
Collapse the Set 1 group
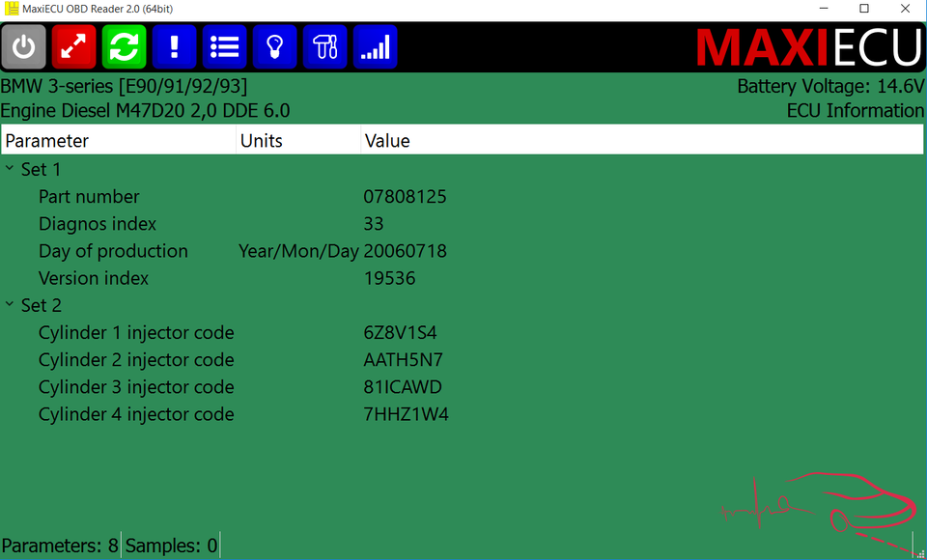(x=10, y=169)
